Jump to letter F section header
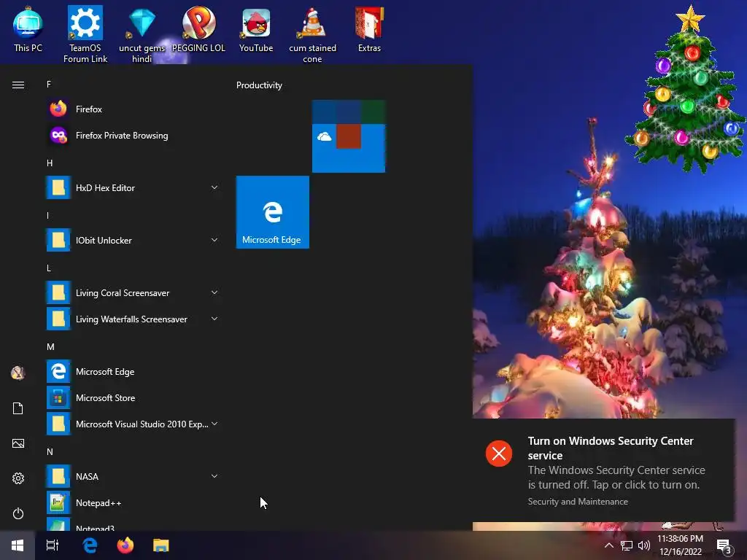The height and width of the screenshot is (560, 747). click(x=49, y=85)
